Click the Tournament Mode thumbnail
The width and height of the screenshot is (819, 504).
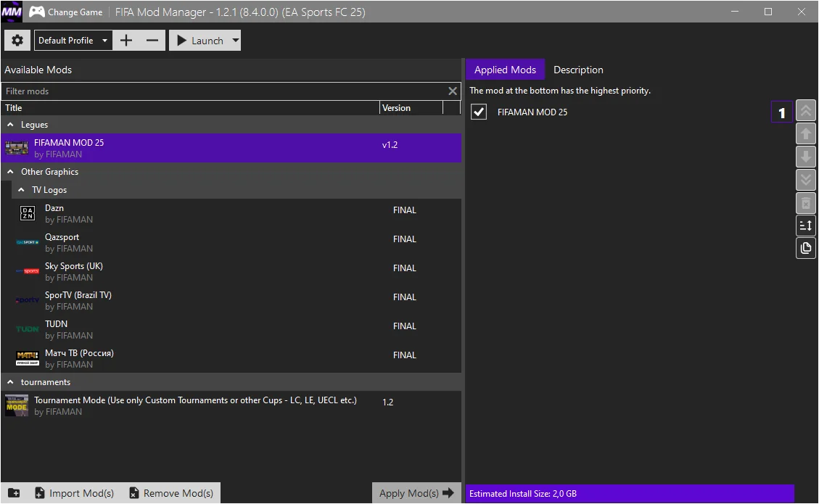click(17, 406)
